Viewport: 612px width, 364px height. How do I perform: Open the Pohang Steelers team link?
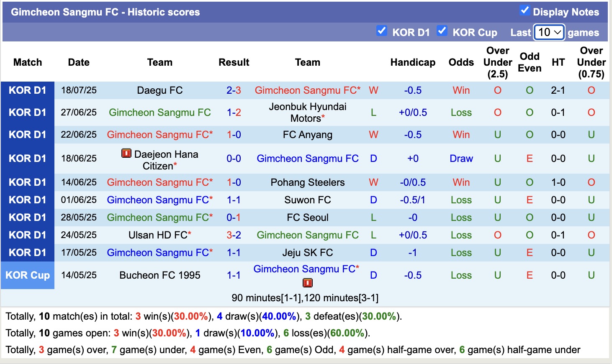pos(308,182)
